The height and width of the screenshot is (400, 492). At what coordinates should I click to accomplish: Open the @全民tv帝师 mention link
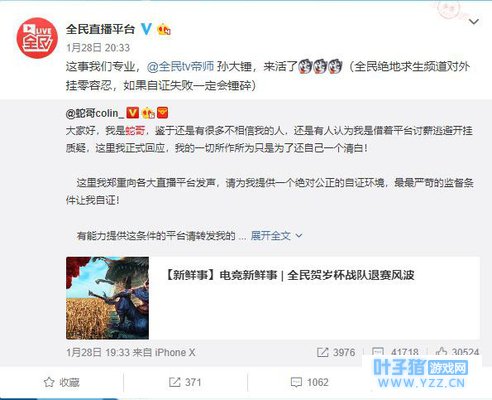point(180,66)
